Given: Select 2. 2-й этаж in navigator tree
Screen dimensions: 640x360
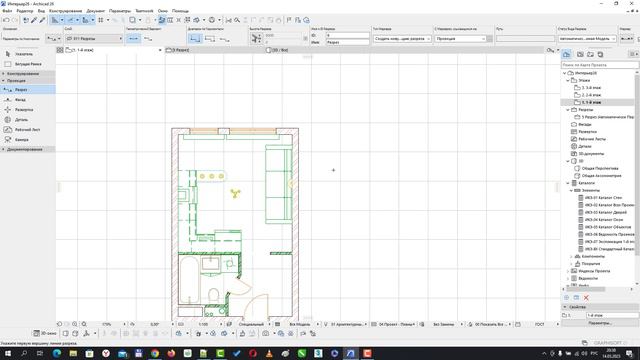Looking at the screenshot, I should [591, 95].
